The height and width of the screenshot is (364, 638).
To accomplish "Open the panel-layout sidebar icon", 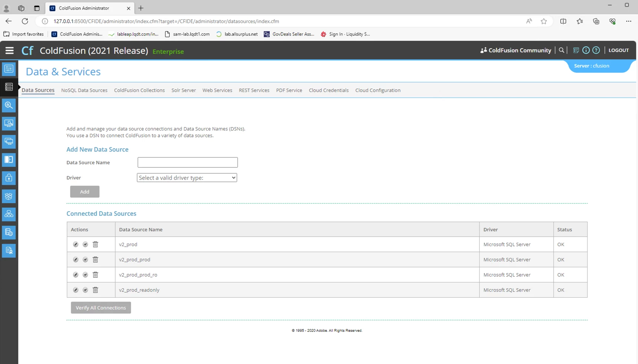I will click(x=9, y=159).
